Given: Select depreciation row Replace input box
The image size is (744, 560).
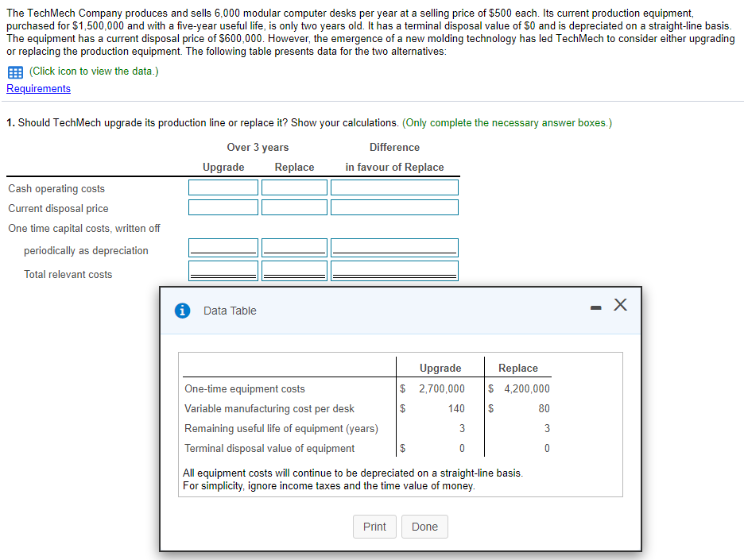Looking at the screenshot, I should point(294,248).
